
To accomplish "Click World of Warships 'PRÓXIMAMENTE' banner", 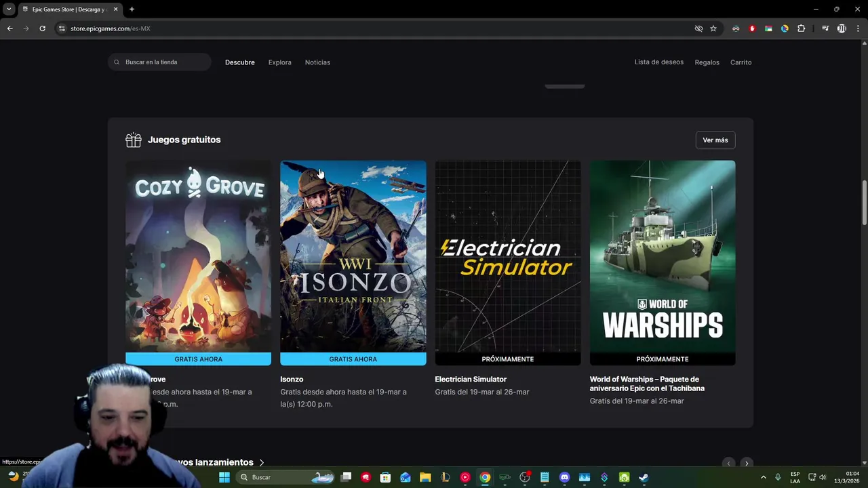I will 663,359.
